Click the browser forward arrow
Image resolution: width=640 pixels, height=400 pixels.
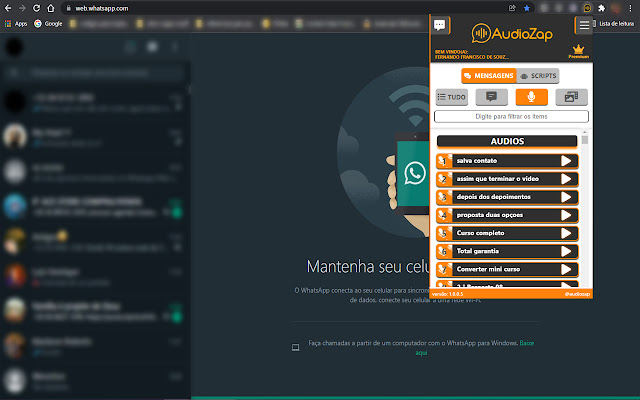click(22, 8)
